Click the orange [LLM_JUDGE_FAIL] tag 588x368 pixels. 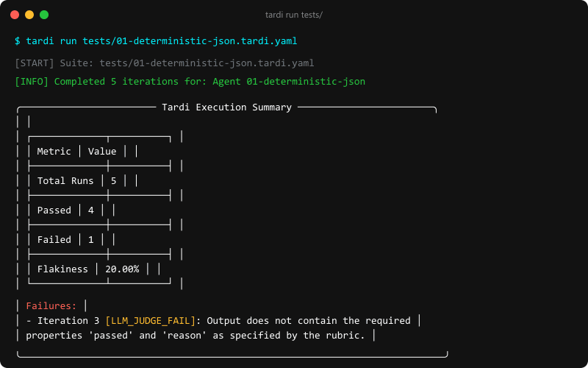(151, 321)
